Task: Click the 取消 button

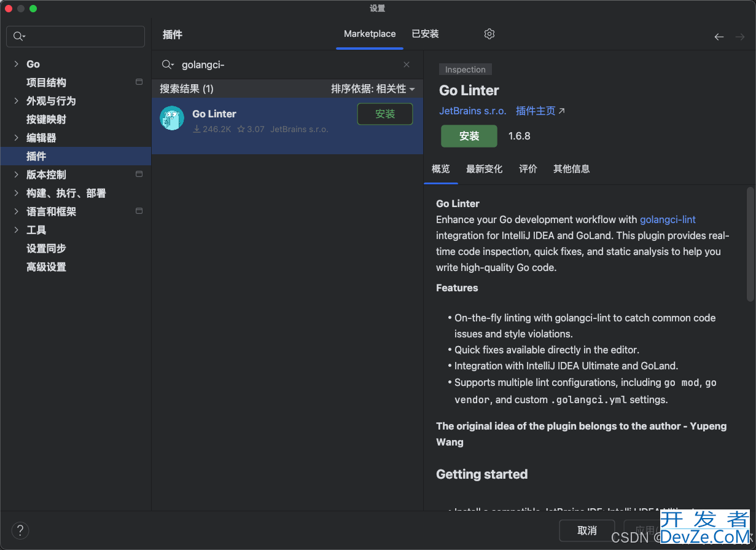Action: 587,530
